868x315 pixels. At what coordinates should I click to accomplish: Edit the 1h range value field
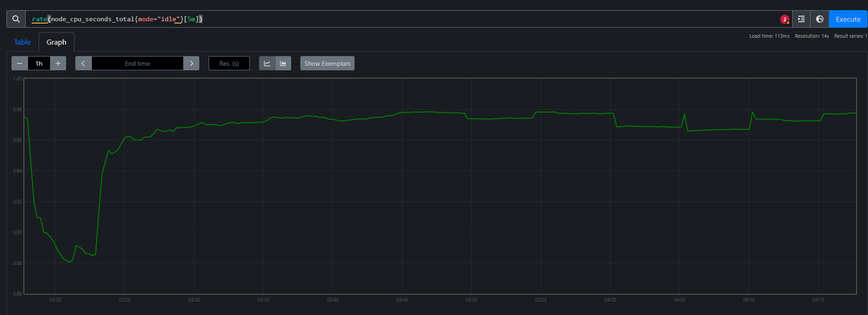click(x=39, y=63)
